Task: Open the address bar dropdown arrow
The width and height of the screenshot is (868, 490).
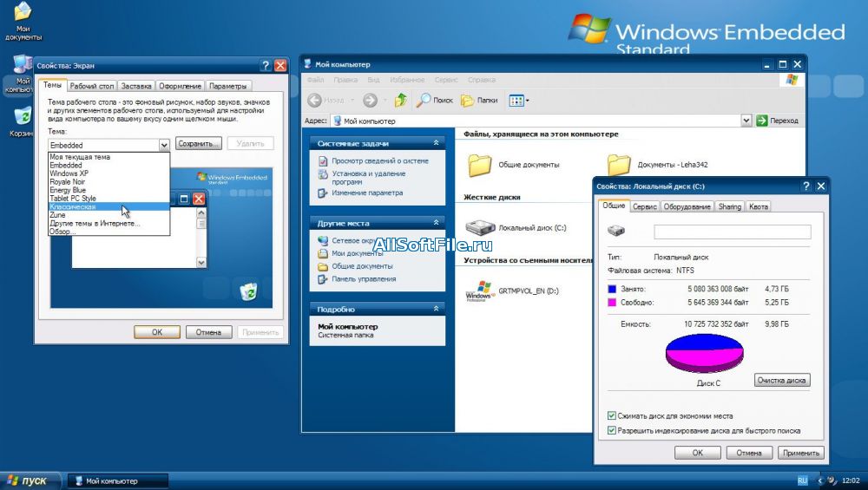Action: point(746,121)
